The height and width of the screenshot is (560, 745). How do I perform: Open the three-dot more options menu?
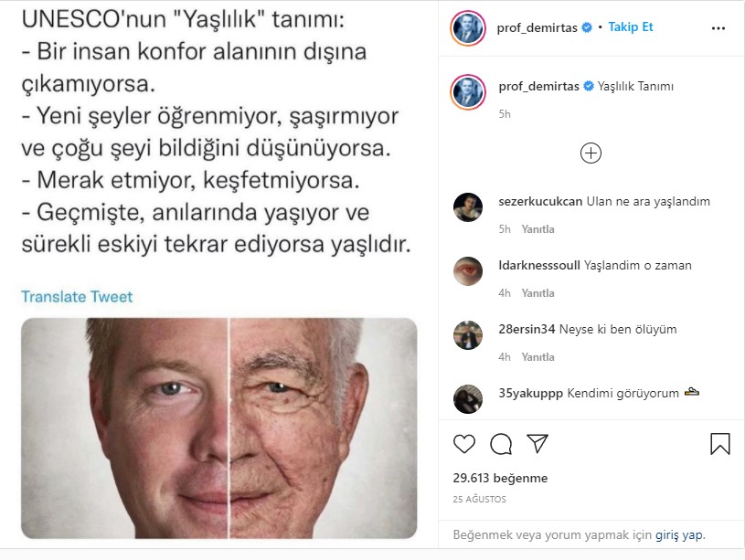(718, 28)
